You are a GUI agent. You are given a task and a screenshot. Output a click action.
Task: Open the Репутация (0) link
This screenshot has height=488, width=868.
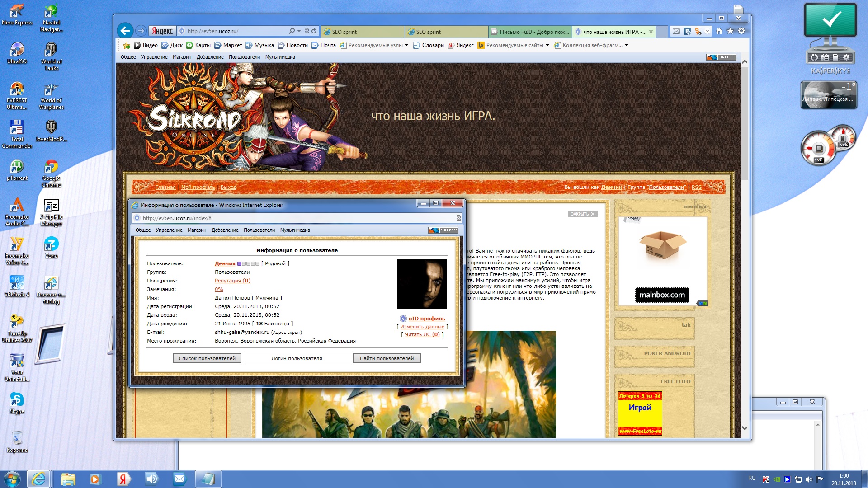click(232, 281)
